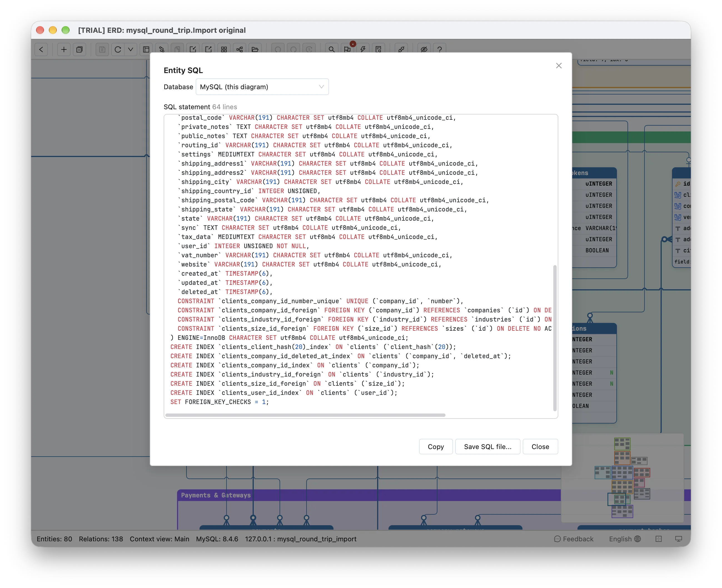Click the lightning bolt toolbar icon
Screen dimensions: 722x588
click(x=363, y=49)
